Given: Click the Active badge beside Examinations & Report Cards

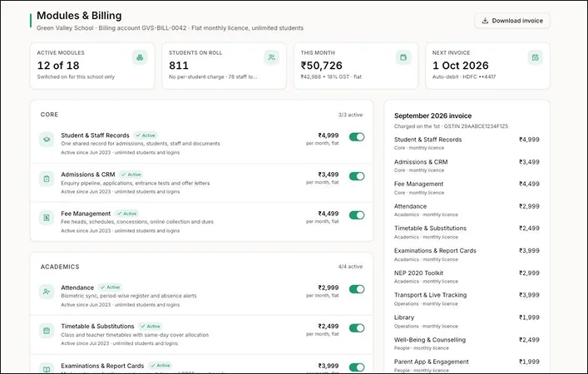Looking at the screenshot, I should point(161,366).
